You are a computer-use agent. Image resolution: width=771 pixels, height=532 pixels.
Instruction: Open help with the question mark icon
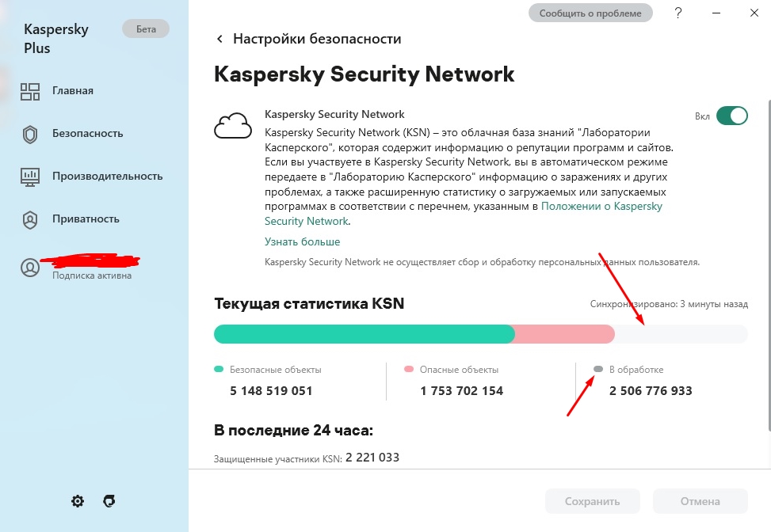pyautogui.click(x=678, y=13)
